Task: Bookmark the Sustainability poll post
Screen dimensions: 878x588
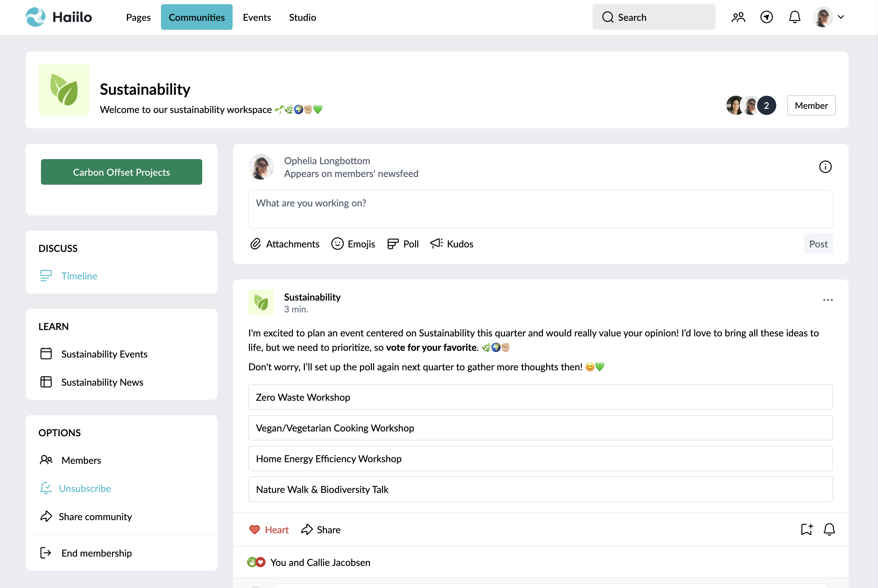Action: (806, 529)
